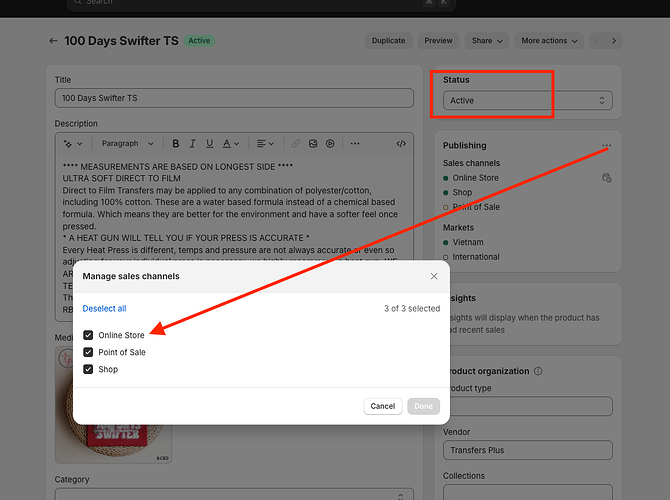
Task: Click the search bar at the top
Action: 261,3
